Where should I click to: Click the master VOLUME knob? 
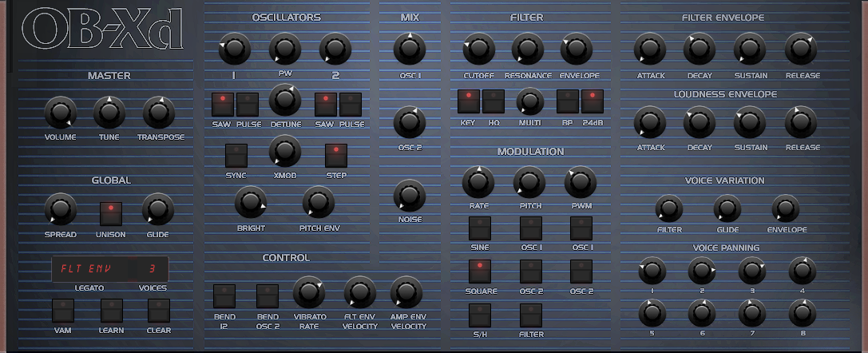click(61, 113)
